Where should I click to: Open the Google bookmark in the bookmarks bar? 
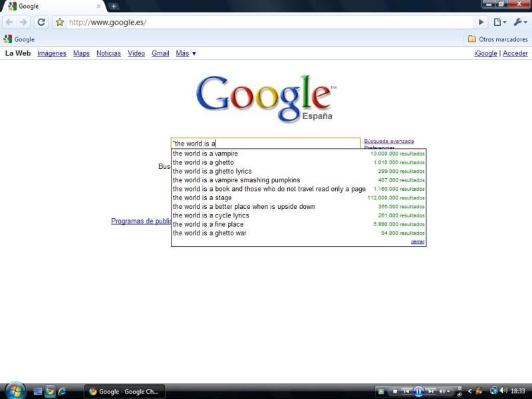tap(19, 39)
